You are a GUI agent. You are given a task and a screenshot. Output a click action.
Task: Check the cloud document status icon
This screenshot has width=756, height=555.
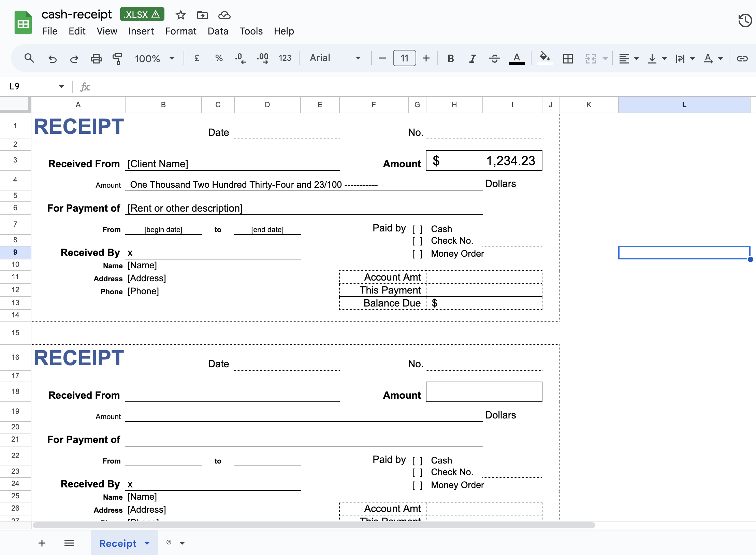(224, 15)
